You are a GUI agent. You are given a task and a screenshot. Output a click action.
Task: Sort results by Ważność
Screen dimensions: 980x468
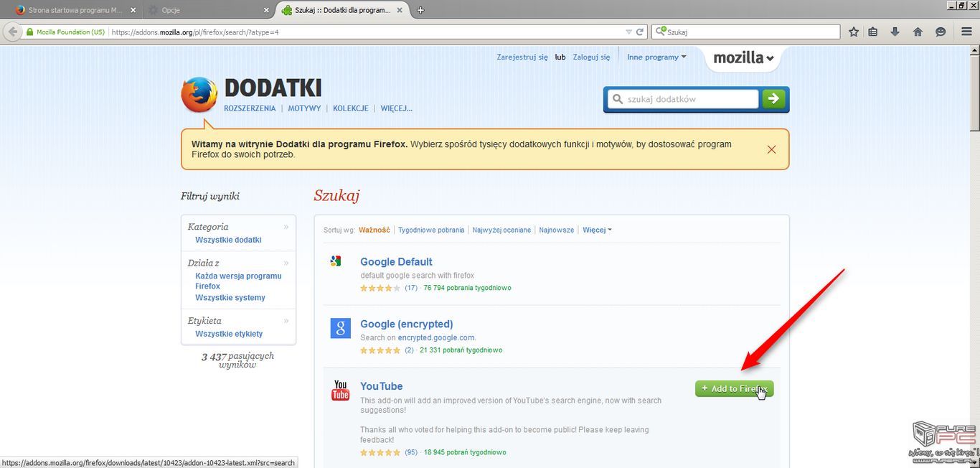click(x=374, y=230)
